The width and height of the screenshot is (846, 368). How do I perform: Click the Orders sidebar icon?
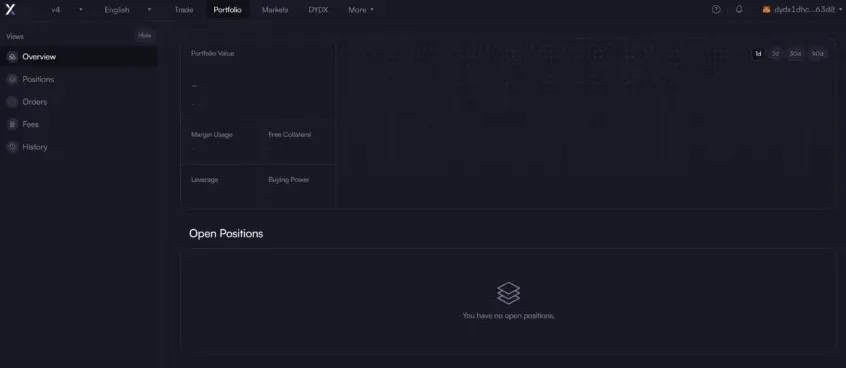pos(12,102)
